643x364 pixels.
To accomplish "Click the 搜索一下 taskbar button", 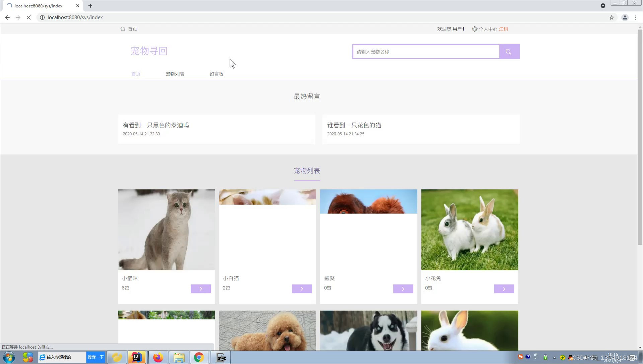I will (x=96, y=357).
